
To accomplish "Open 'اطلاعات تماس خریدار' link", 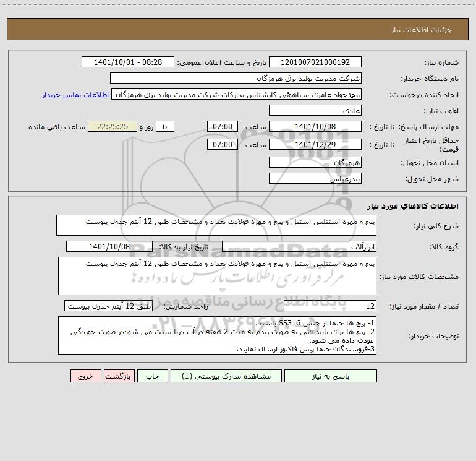I will 75,95.
